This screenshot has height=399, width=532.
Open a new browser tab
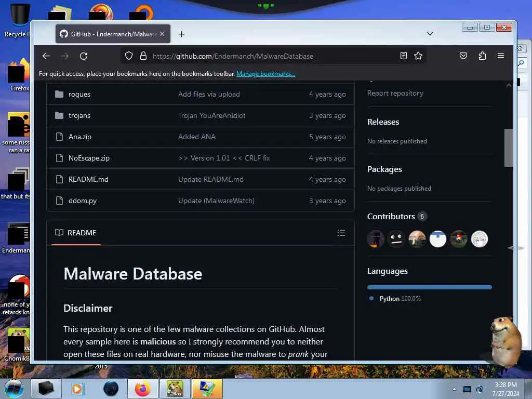click(181, 34)
